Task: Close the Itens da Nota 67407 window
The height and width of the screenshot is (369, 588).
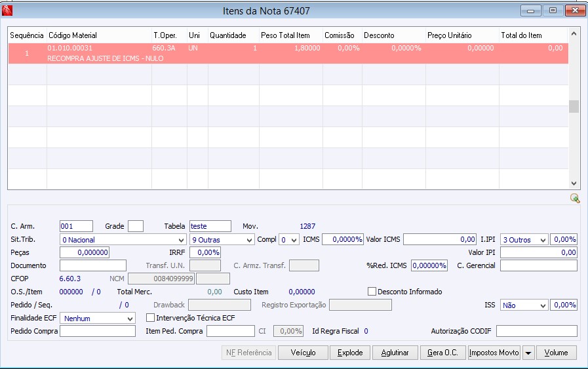Action: click(x=575, y=10)
